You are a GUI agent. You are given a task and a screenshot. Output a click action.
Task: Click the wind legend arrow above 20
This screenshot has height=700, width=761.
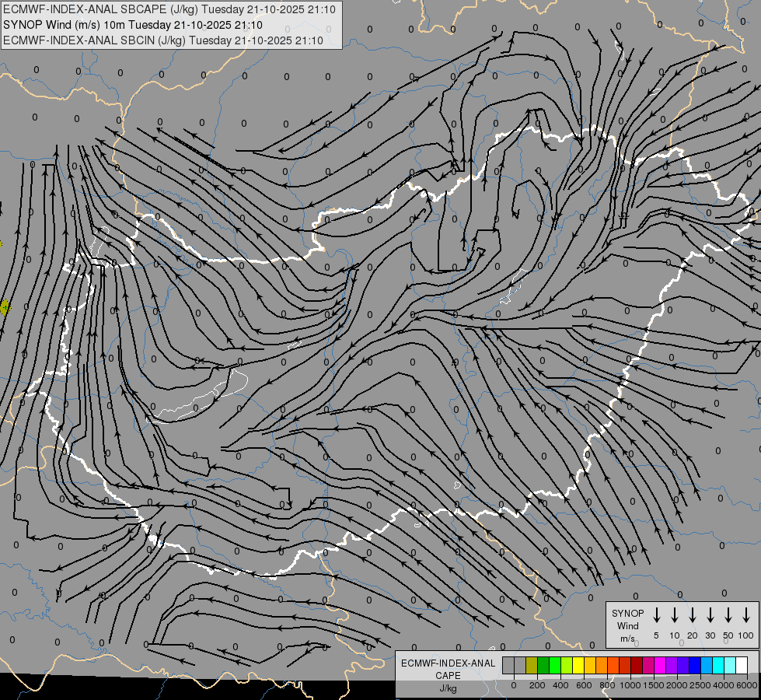tap(692, 615)
